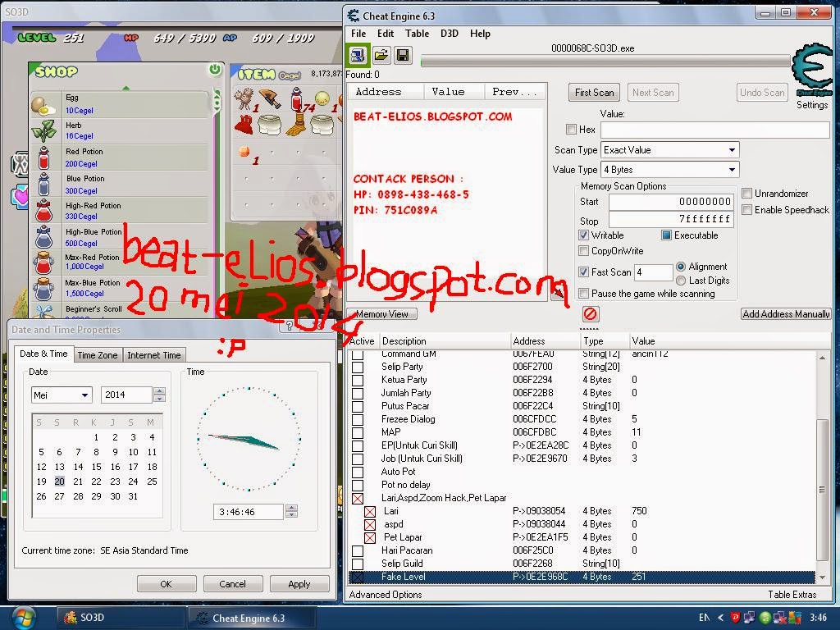The width and height of the screenshot is (840, 630).
Task: Open the process list computer icon
Action: (x=358, y=55)
